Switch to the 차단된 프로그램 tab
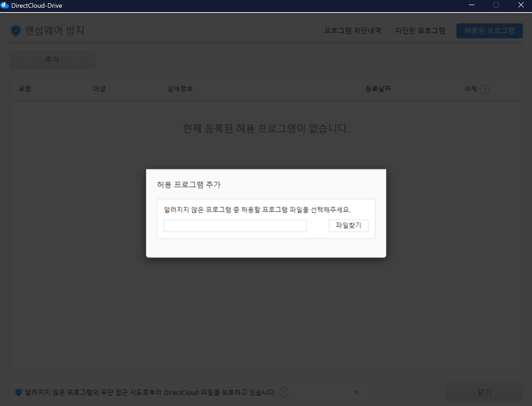 click(420, 31)
